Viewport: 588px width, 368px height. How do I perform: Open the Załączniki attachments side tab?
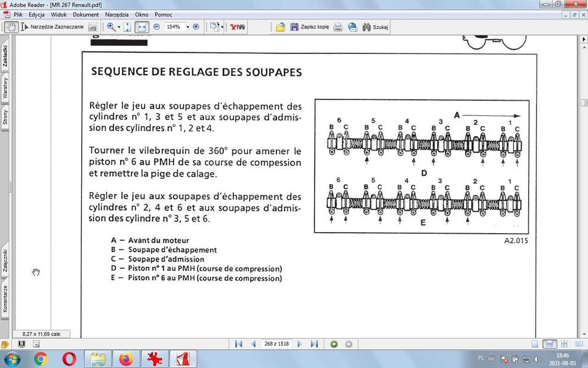tap(5, 261)
